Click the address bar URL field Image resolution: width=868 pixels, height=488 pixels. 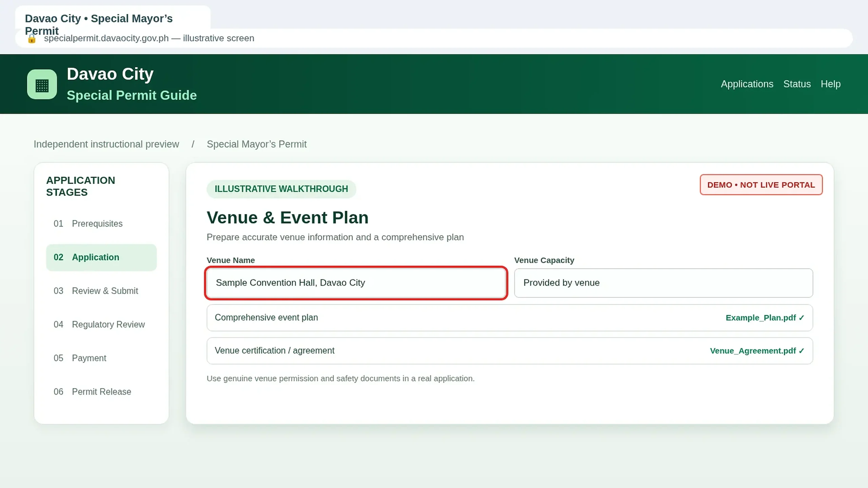point(434,38)
